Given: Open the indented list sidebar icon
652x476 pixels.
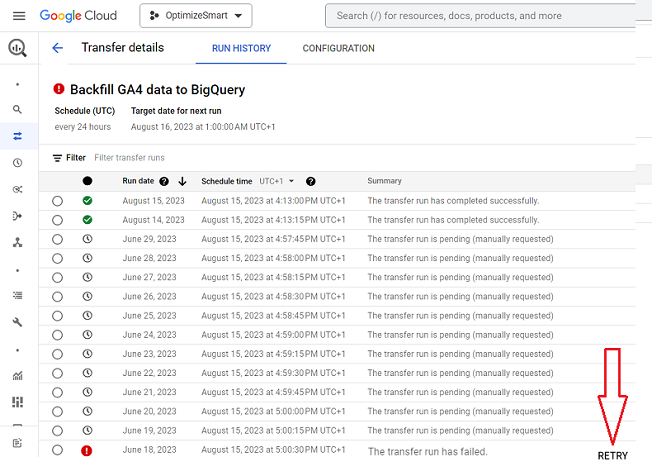Looking at the screenshot, I should pos(17,296).
